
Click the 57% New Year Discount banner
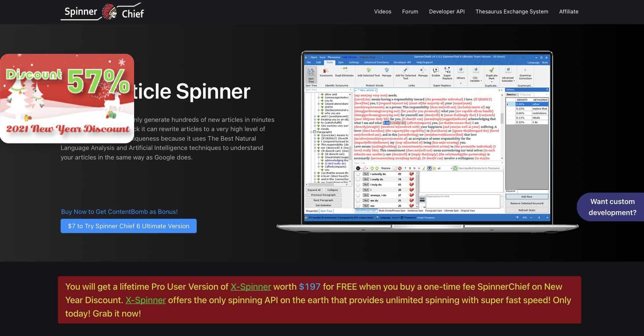coord(67,99)
